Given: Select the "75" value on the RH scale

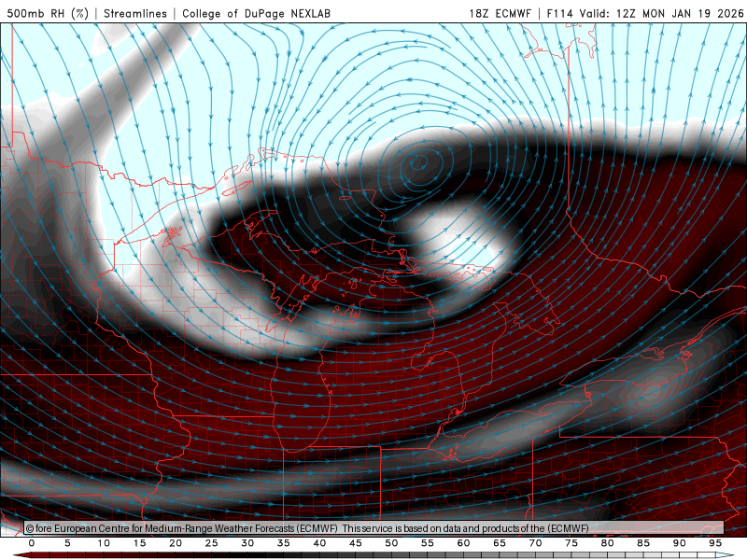Looking at the screenshot, I should (571, 543).
